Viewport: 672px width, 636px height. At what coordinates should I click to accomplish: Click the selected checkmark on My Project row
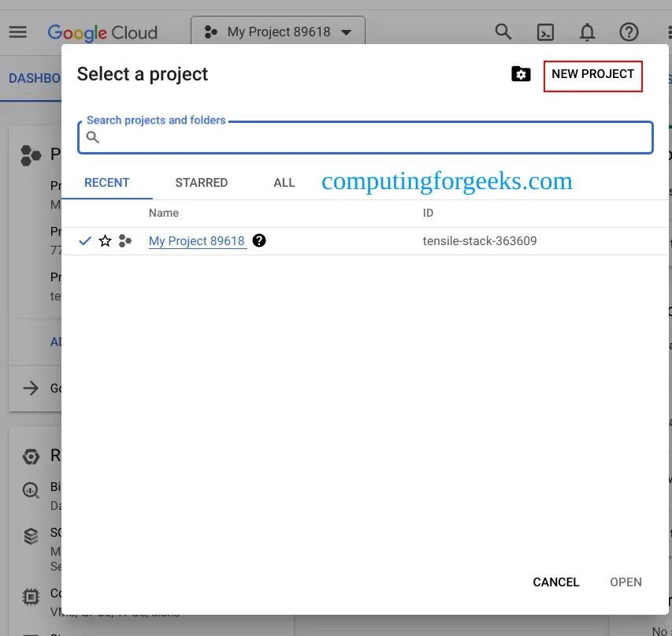(85, 240)
